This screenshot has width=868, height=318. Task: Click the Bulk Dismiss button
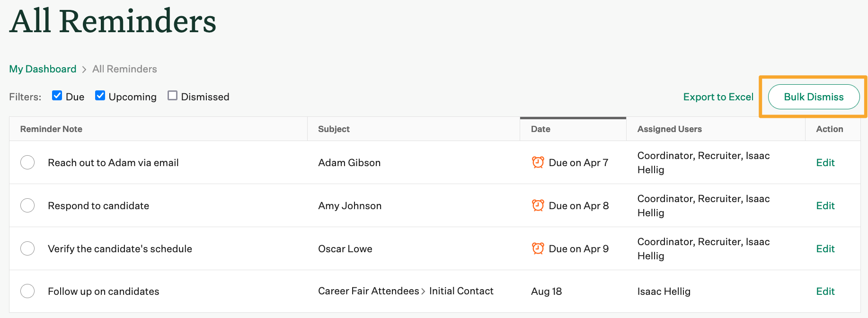point(814,97)
